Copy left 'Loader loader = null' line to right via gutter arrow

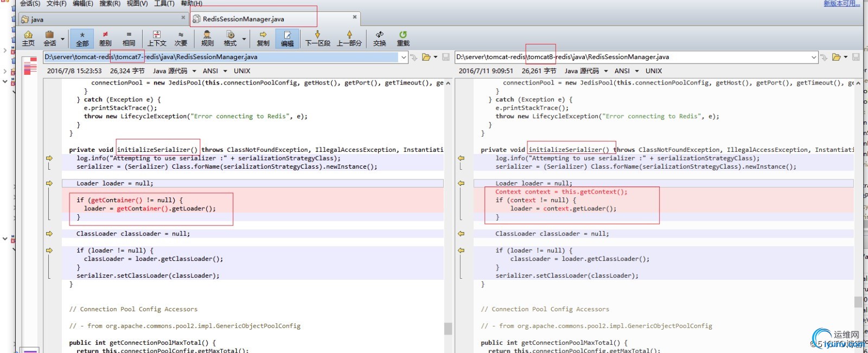[49, 183]
